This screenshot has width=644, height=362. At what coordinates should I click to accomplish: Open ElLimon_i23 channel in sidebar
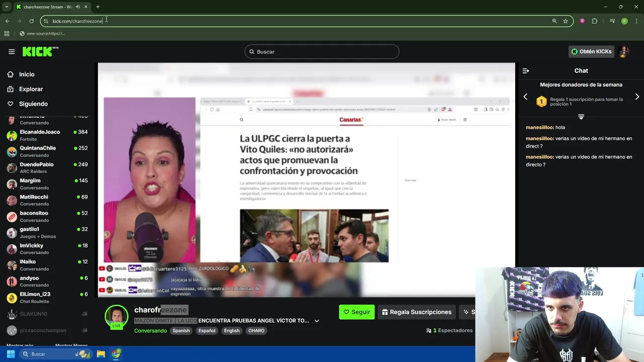48,298
